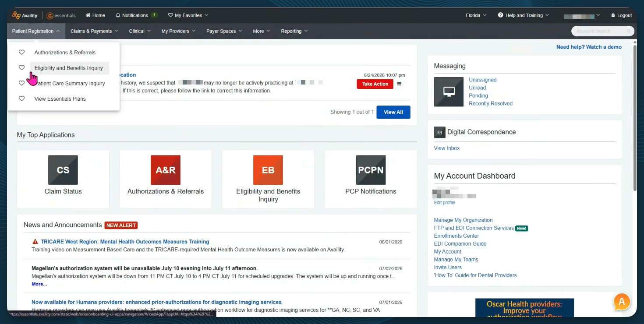Open More menu
644x324 pixels.
click(261, 31)
